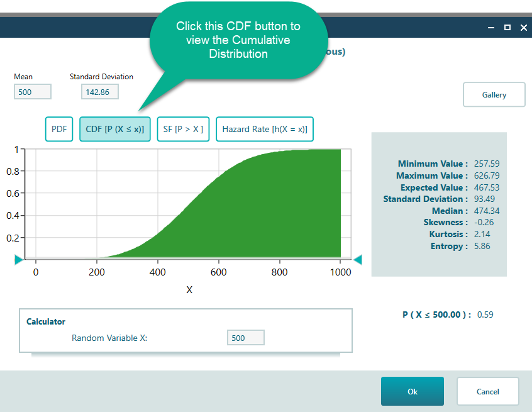Focus the Standard Deviation field

(x=99, y=92)
